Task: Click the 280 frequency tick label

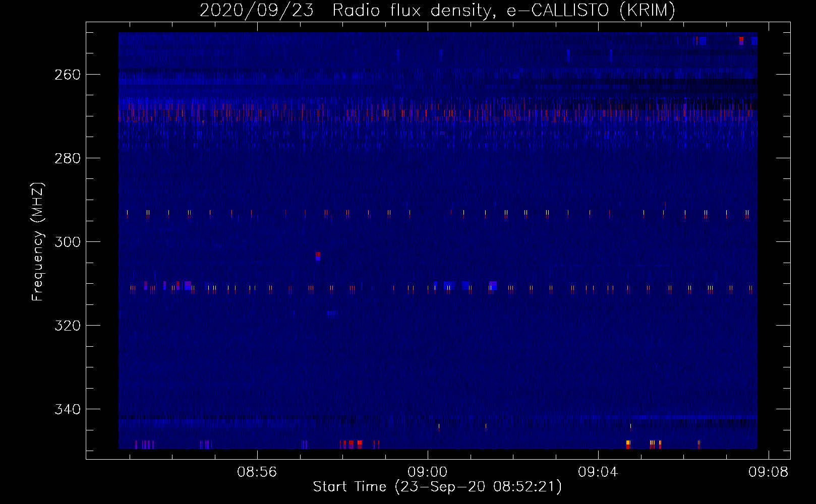Action: point(67,158)
